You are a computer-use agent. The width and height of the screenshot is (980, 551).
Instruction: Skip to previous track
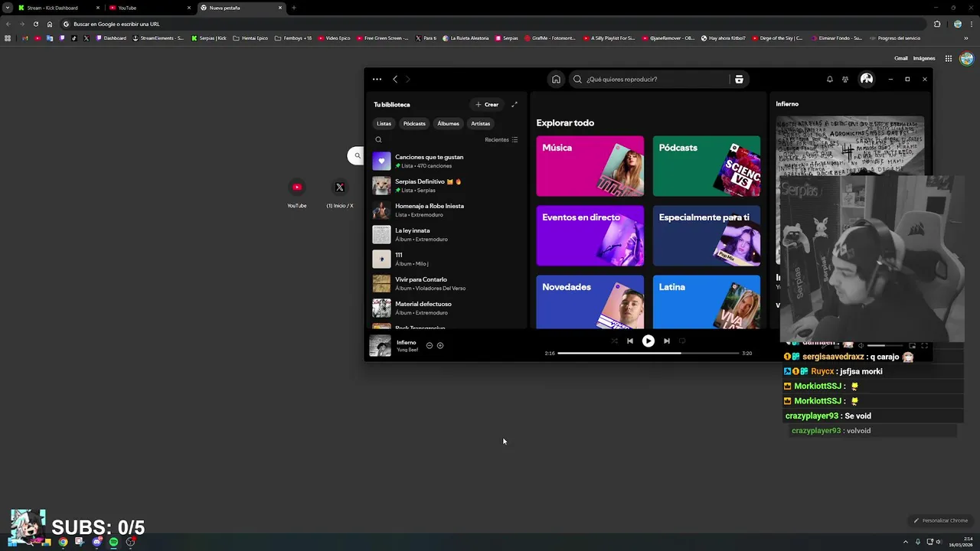[629, 341]
